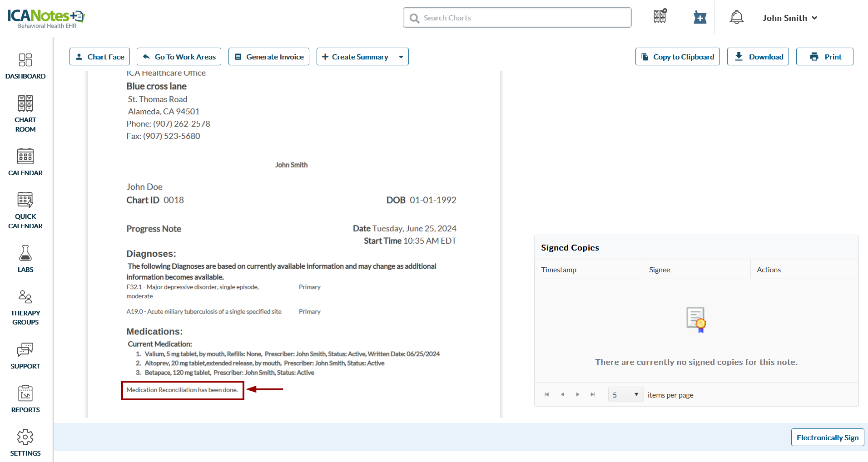
Task: Open Reports from the sidebar
Action: [x=25, y=399]
